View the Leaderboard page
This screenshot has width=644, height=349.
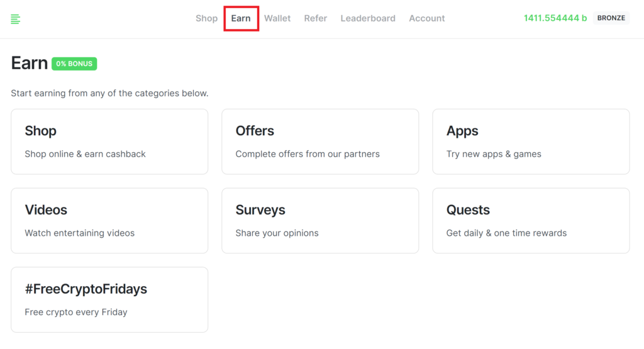(368, 18)
